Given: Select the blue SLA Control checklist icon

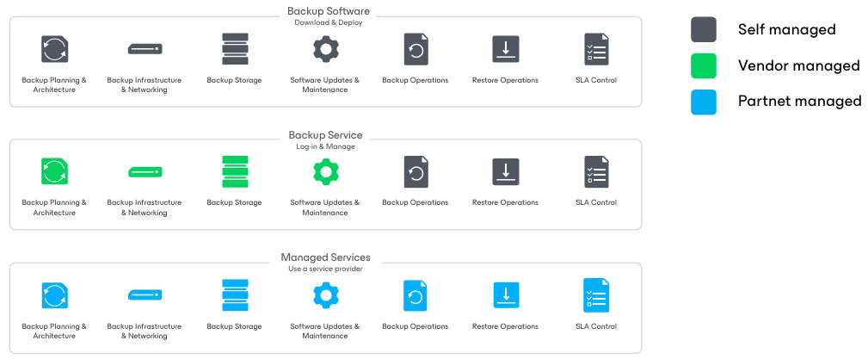Looking at the screenshot, I should point(595,295).
